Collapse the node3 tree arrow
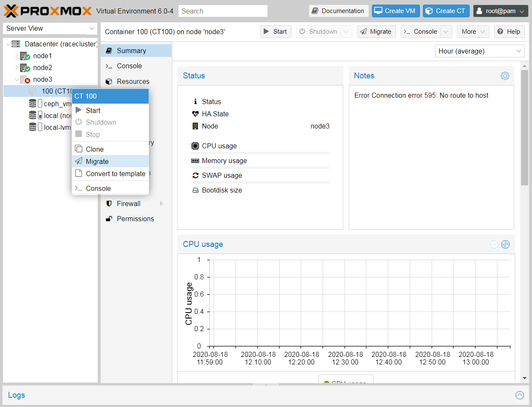Image resolution: width=532 pixels, height=407 pixels. (x=16, y=80)
